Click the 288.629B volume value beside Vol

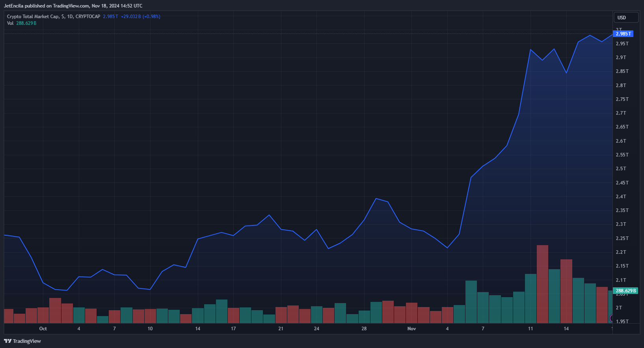tap(26, 23)
